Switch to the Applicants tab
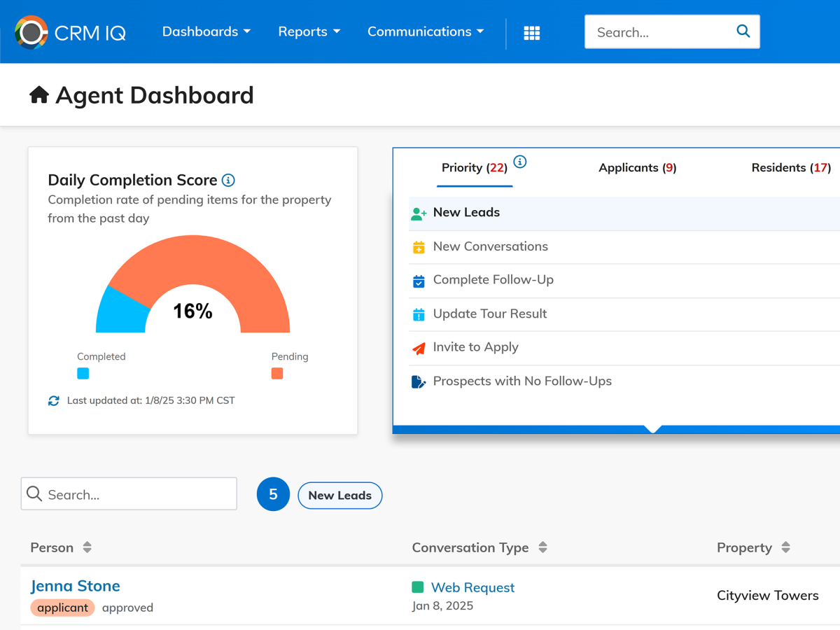Image resolution: width=840 pixels, height=630 pixels. [x=637, y=168]
